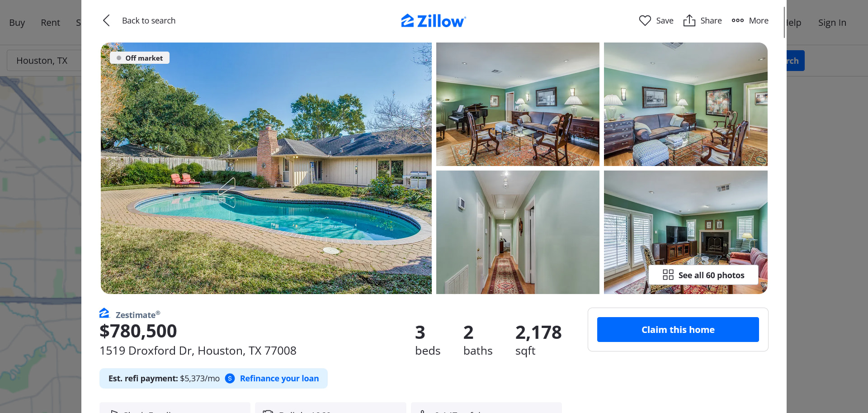Click the Zillow logo
Image resolution: width=868 pixels, height=413 pixels.
click(434, 21)
